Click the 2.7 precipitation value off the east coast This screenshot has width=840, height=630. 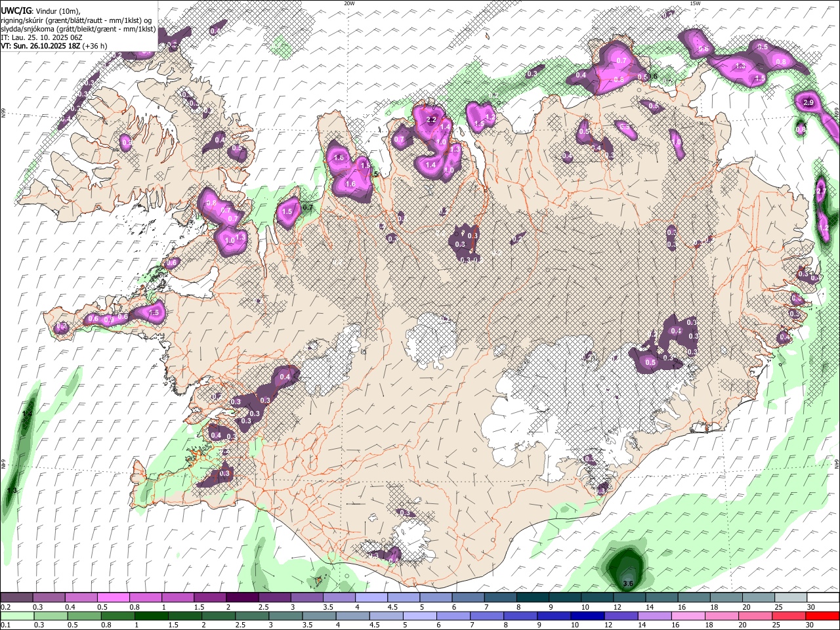point(822,191)
